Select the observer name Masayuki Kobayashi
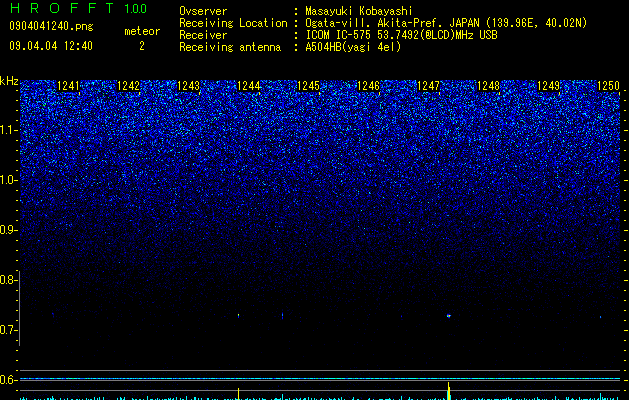 point(359,11)
